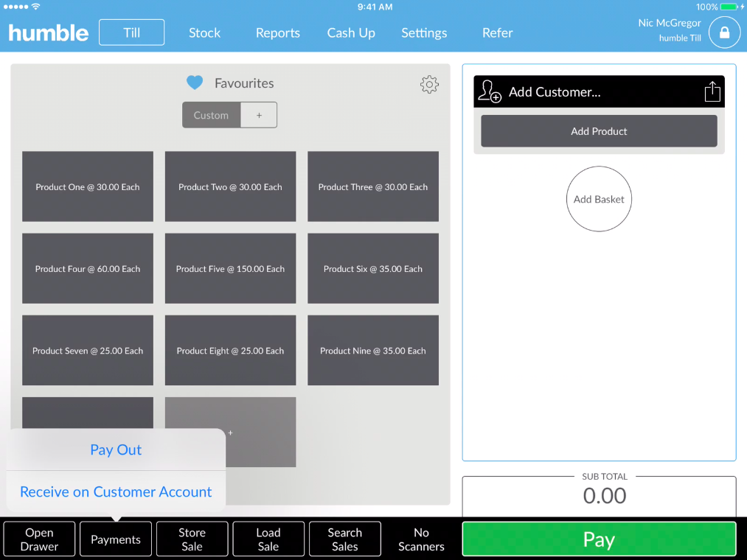This screenshot has width=747, height=560.
Task: Choose Receive on Customer Account
Action: click(116, 491)
